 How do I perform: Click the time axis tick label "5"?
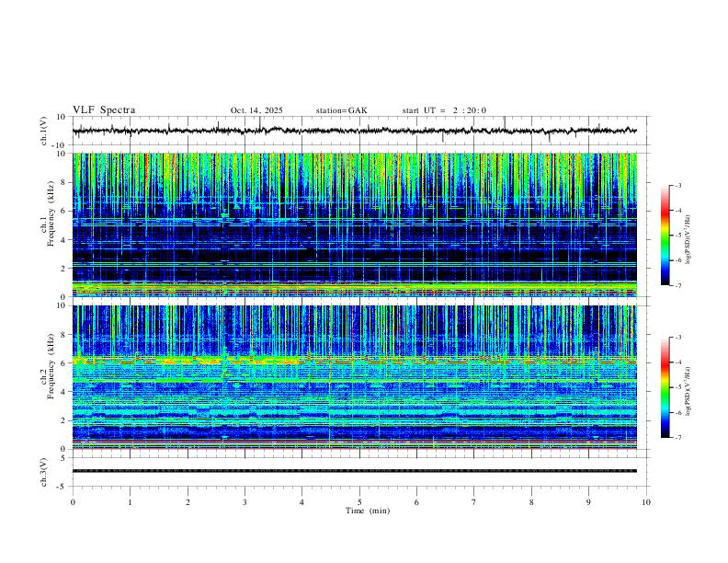359,502
